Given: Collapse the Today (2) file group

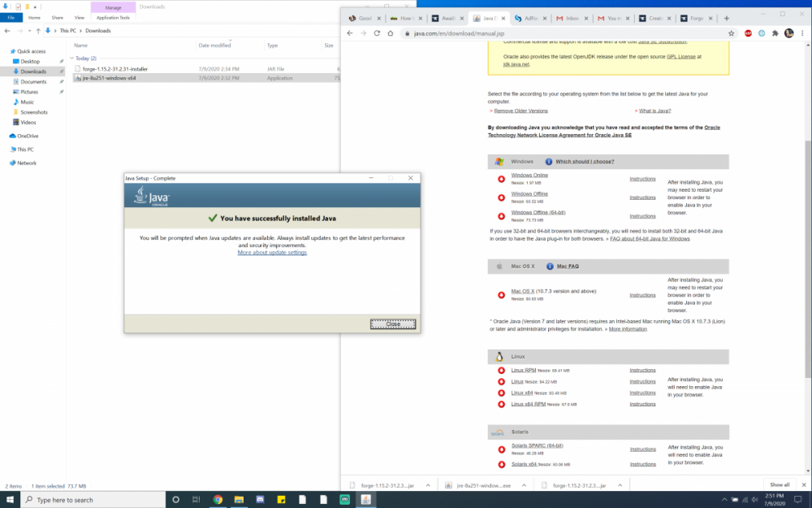Looking at the screenshot, I should 71,59.
